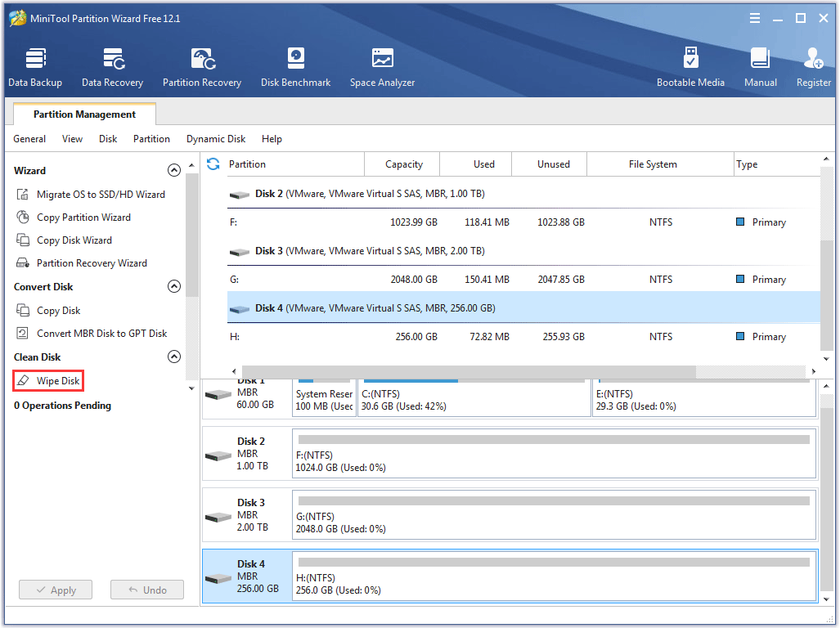Screen dimensions: 840x628
Task: Launch Copy Partition Wizard
Action: click(74, 218)
